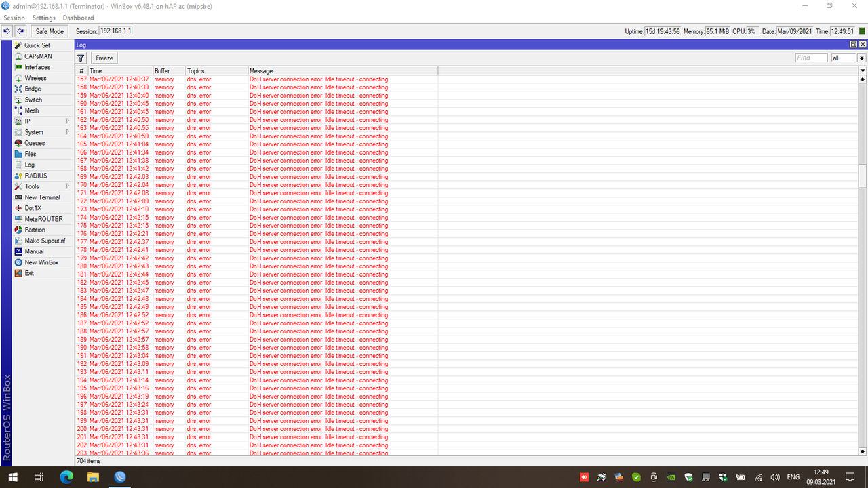
Task: Sort by the Time column header
Action: pyautogui.click(x=120, y=70)
